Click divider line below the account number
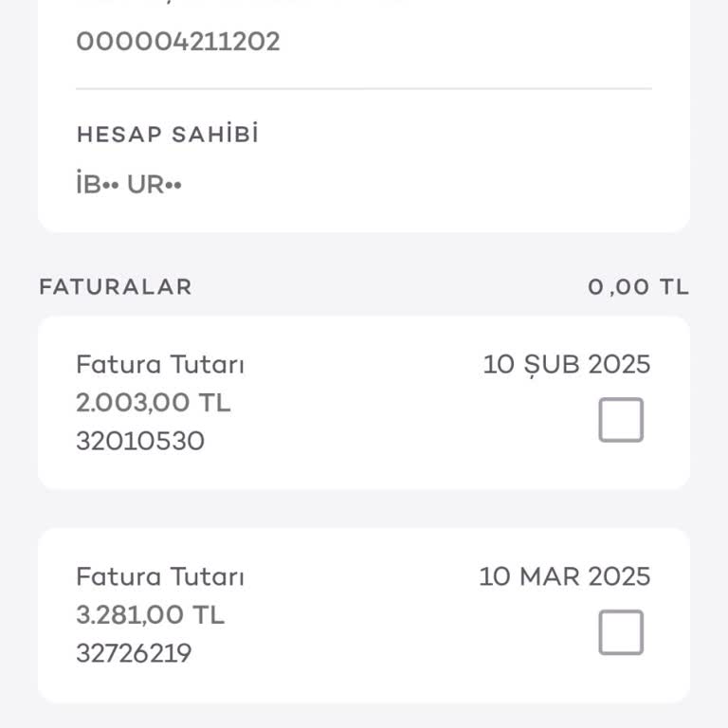 [364, 89]
